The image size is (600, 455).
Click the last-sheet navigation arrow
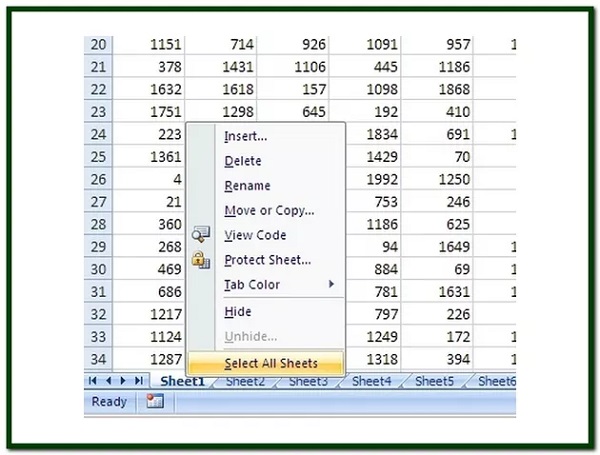pos(139,381)
